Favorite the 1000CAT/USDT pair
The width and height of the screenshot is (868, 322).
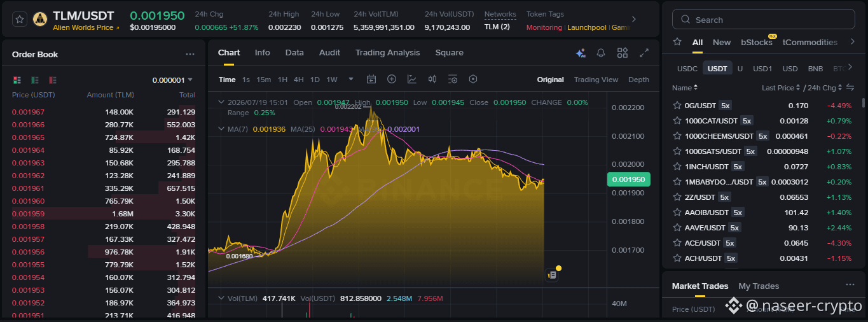tap(677, 120)
